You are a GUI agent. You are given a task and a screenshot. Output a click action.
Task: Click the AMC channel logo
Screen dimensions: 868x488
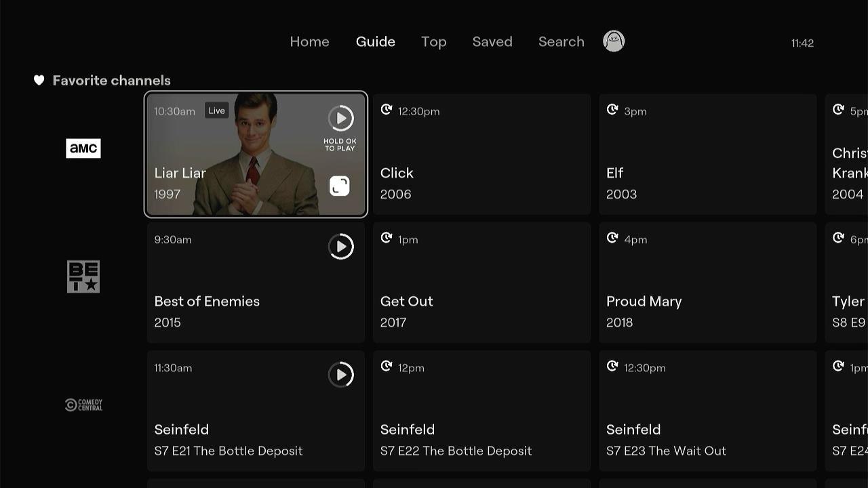click(83, 148)
